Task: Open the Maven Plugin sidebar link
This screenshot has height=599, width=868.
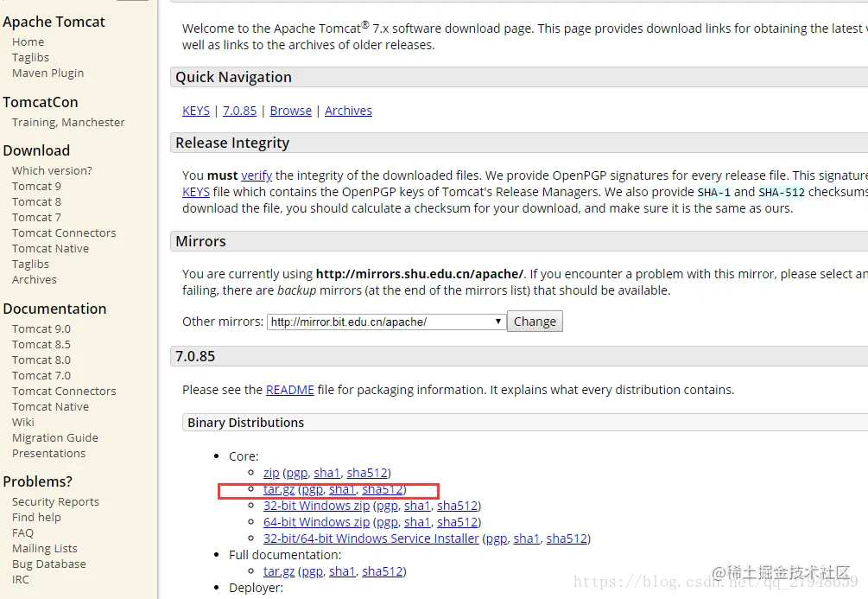Action: coord(48,73)
